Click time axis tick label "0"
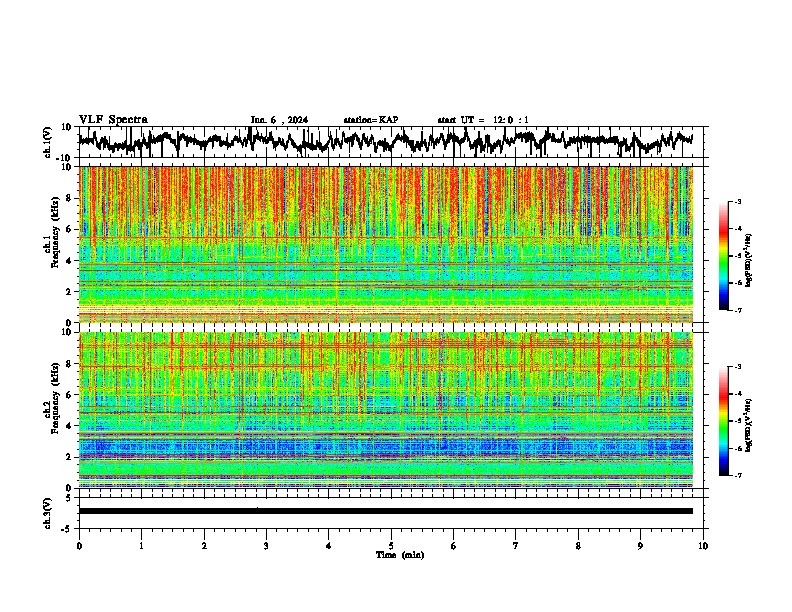 [x=79, y=545]
